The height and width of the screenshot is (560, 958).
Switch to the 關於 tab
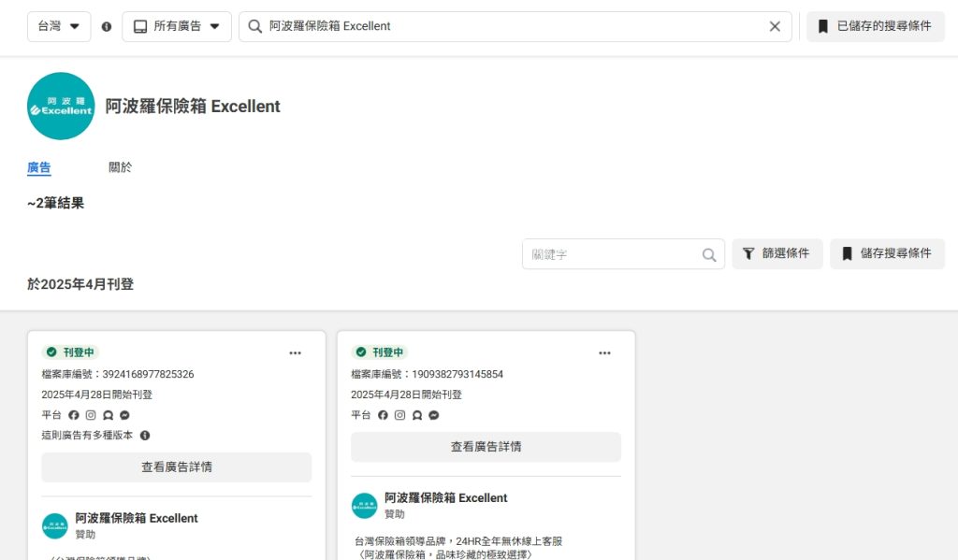pos(120,167)
